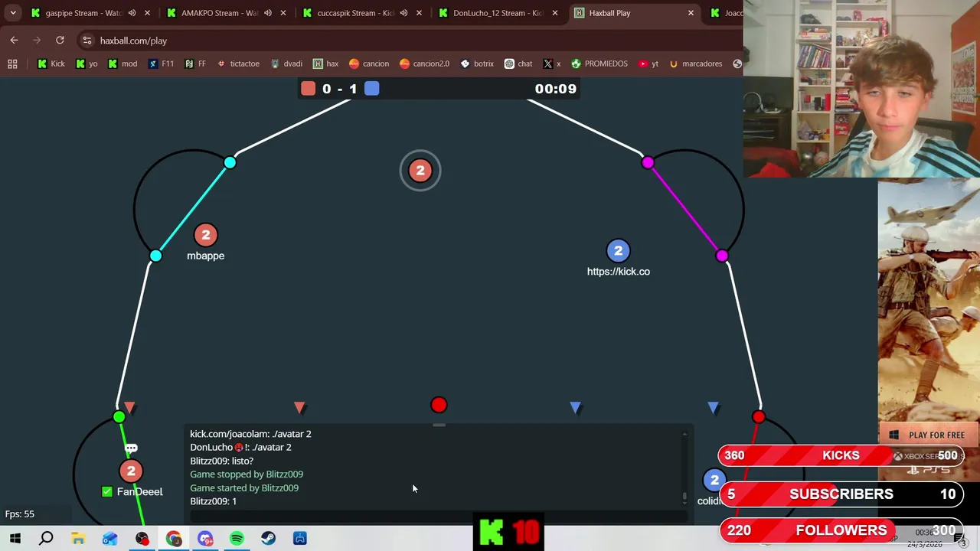980x551 pixels.
Task: Close the gaspipe Stream tab
Action: click(x=147, y=13)
